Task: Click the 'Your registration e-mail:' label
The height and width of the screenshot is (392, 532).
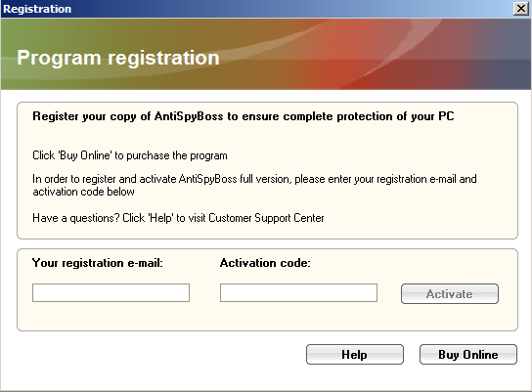Action: coord(98,263)
